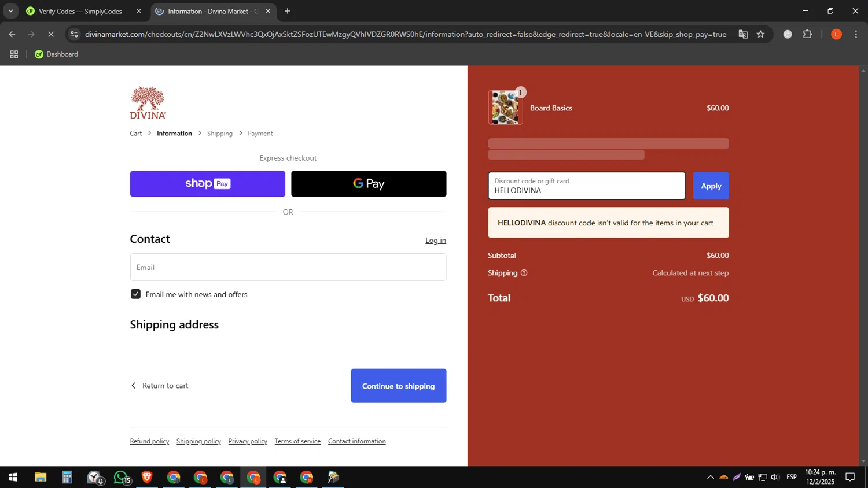This screenshot has width=868, height=488.
Task: Click the Express checkout label
Action: (288, 158)
